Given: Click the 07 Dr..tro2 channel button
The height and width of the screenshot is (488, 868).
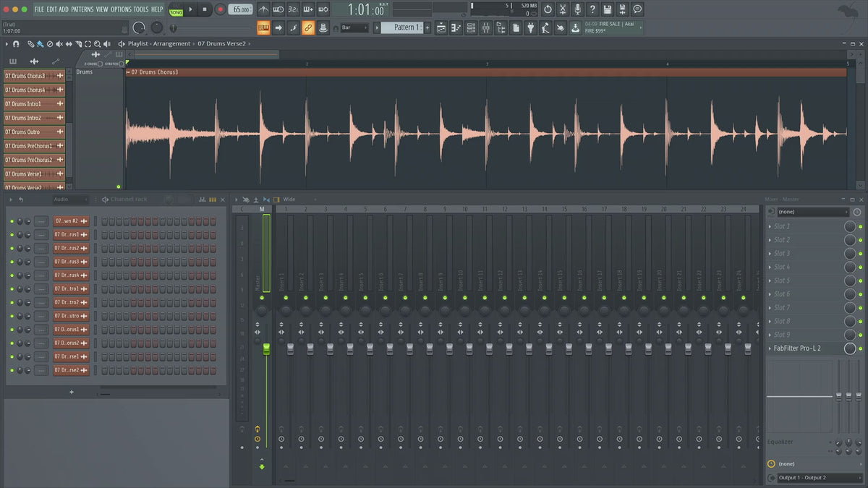Looking at the screenshot, I should pyautogui.click(x=71, y=302).
